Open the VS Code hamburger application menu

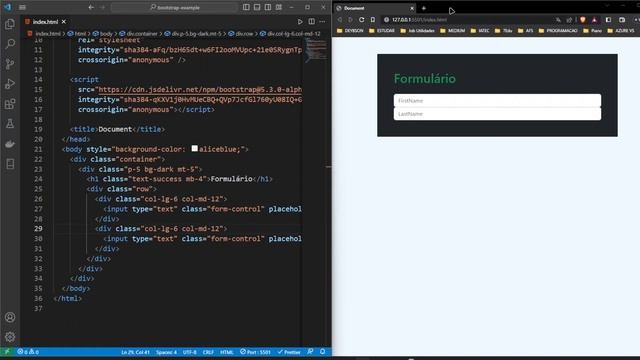[22, 7]
